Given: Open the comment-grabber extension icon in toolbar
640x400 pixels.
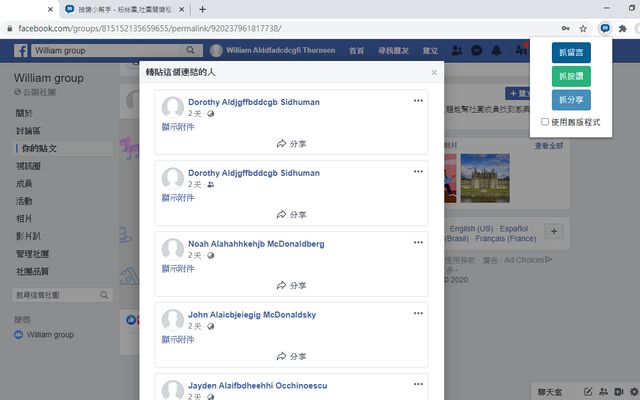Looking at the screenshot, I should (x=605, y=29).
